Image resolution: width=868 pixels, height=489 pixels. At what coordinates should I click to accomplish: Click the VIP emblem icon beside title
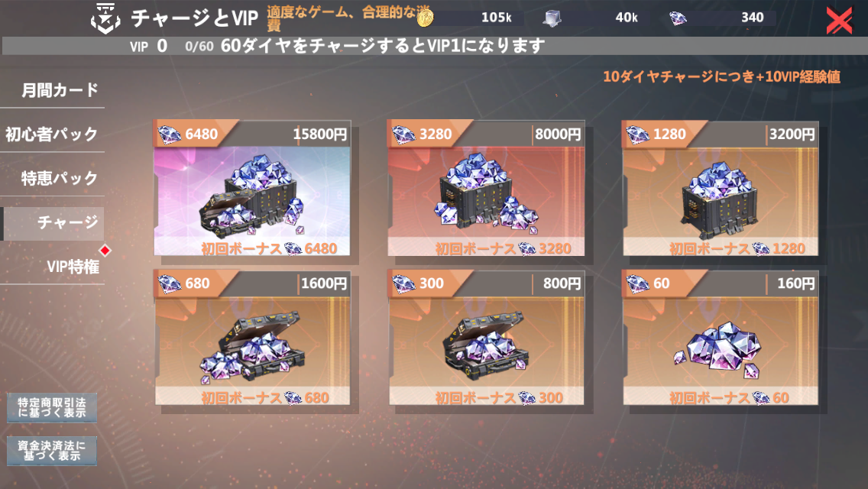click(x=105, y=19)
